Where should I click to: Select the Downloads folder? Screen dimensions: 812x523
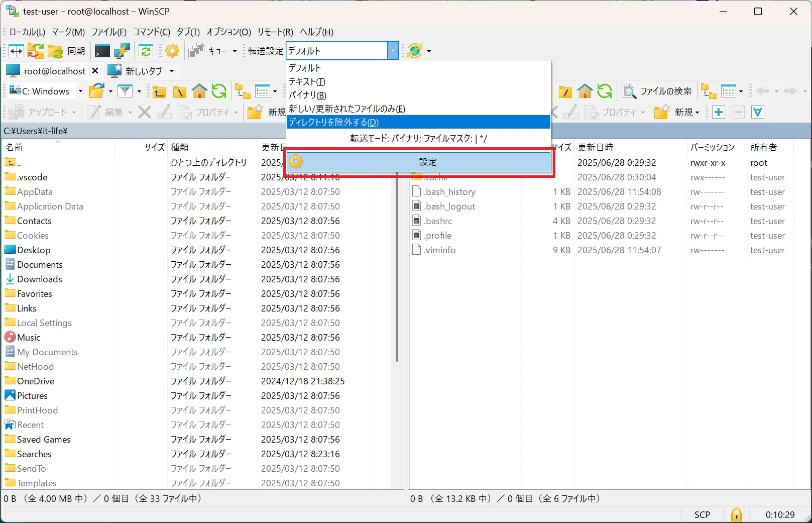pos(40,279)
